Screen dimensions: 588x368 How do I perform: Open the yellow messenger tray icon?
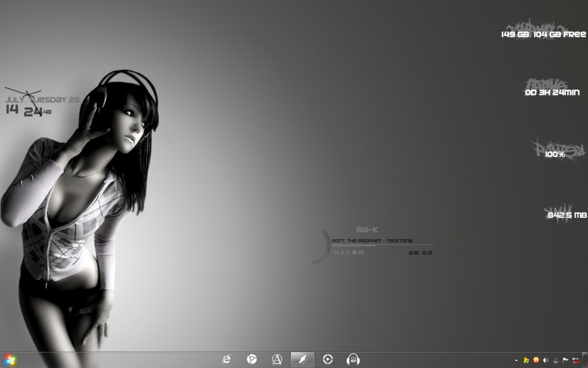526,361
